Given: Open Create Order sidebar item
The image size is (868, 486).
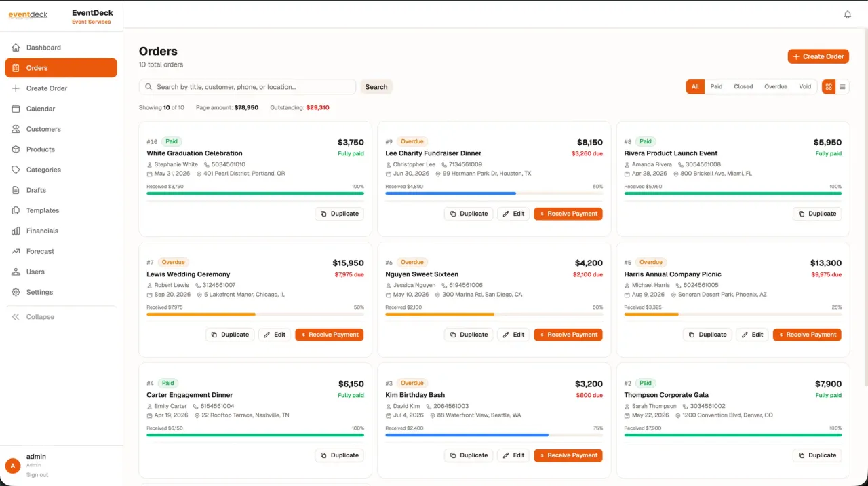Looking at the screenshot, I should point(61,88).
